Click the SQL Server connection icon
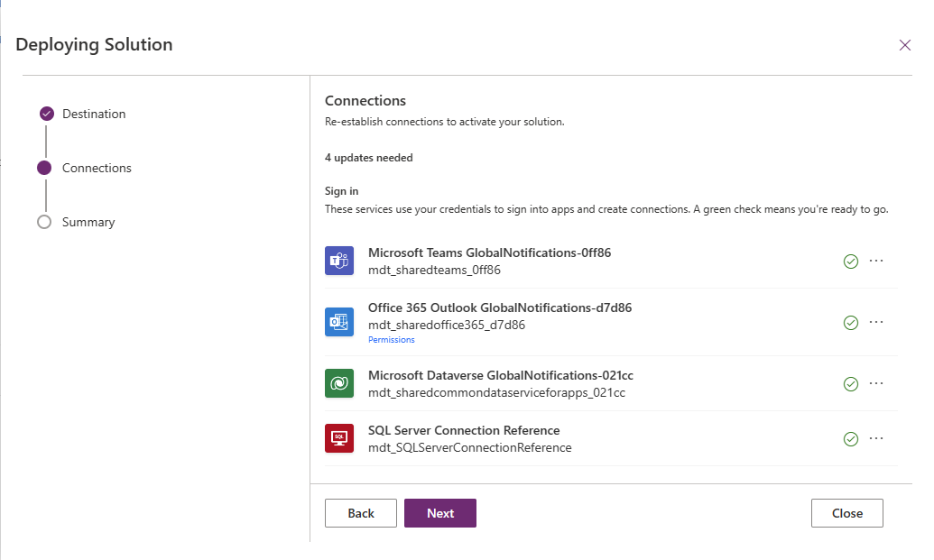The image size is (934, 560). click(x=339, y=438)
